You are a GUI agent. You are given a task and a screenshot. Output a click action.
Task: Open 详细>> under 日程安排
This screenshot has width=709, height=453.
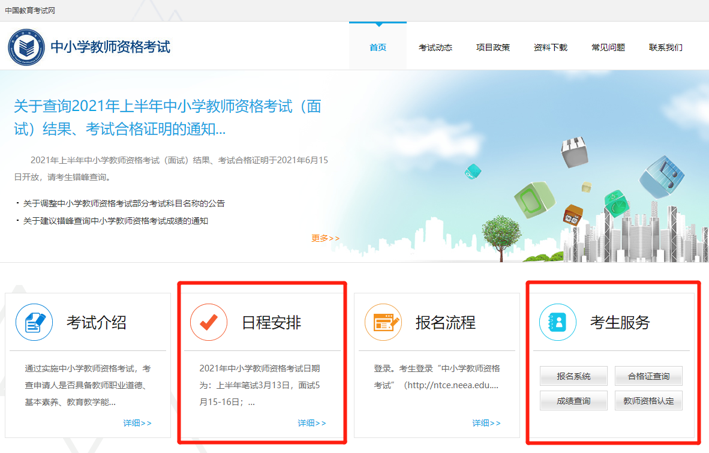point(312,423)
